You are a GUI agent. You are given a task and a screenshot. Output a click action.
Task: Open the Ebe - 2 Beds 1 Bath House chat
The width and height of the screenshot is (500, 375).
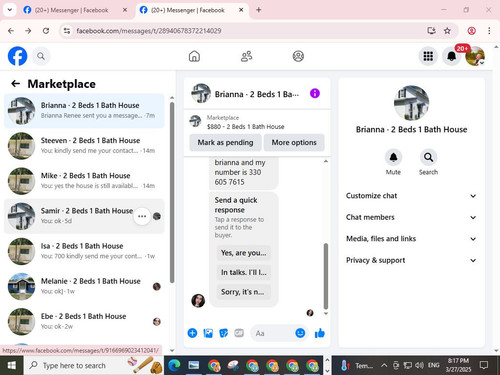[84, 322]
